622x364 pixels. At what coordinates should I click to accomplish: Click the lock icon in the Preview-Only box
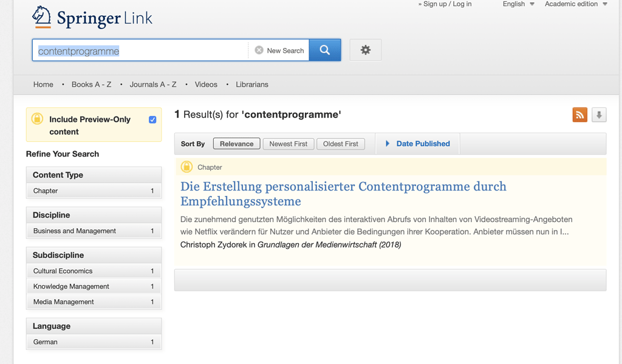[38, 120]
